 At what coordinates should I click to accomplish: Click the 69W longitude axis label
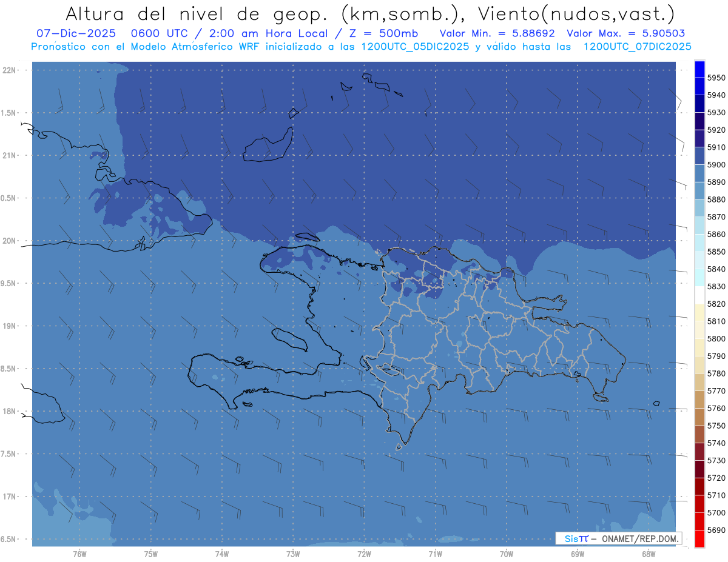(578, 554)
